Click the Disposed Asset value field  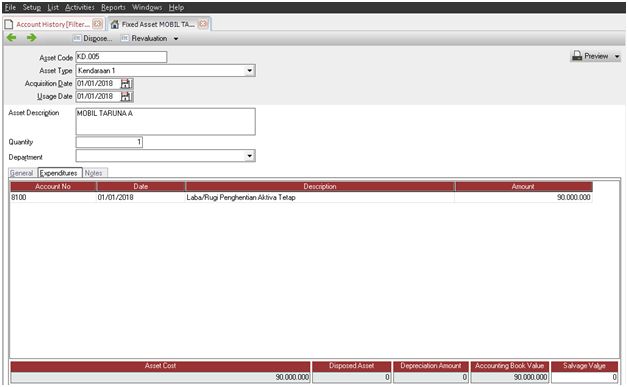point(352,377)
